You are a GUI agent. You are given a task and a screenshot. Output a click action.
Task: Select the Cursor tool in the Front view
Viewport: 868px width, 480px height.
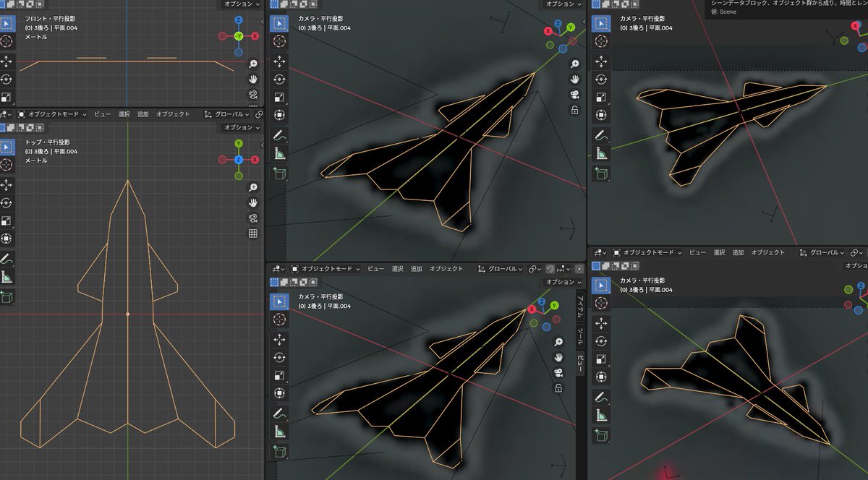[x=7, y=42]
